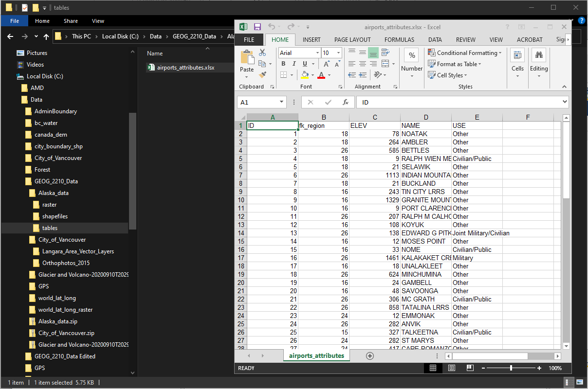
Task: Click the Wrap Text icon
Action: pyautogui.click(x=386, y=53)
